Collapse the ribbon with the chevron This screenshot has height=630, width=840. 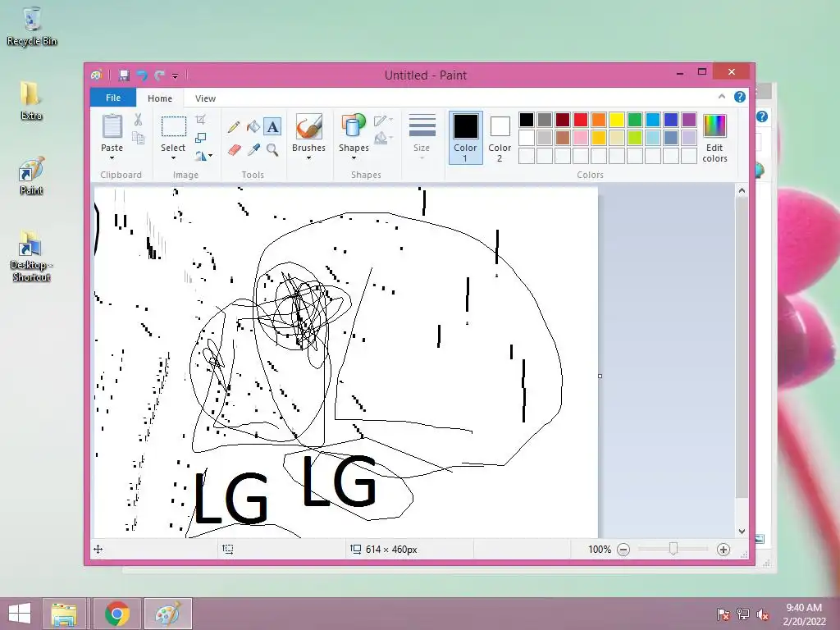click(722, 97)
